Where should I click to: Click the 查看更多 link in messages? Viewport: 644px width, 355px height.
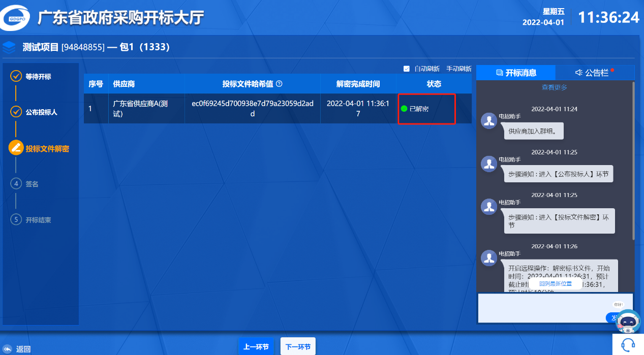point(554,87)
